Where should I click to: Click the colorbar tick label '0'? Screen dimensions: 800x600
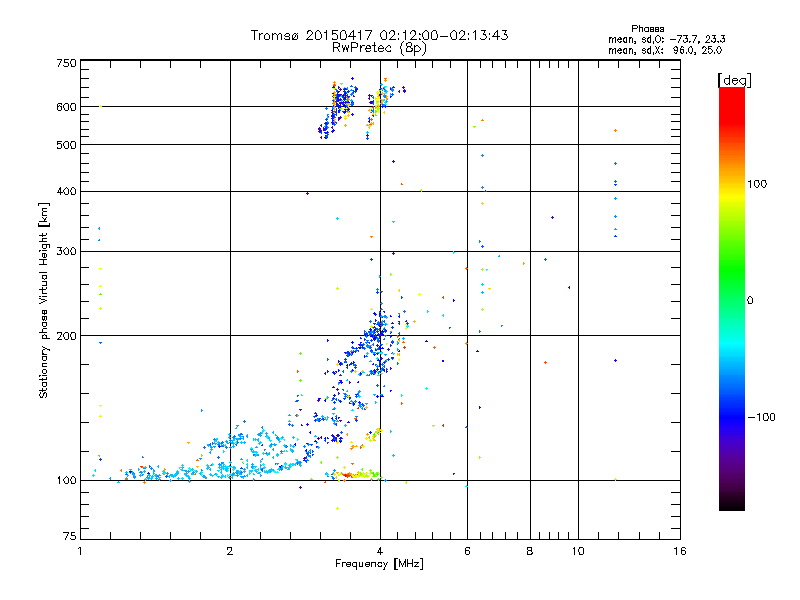click(x=750, y=301)
